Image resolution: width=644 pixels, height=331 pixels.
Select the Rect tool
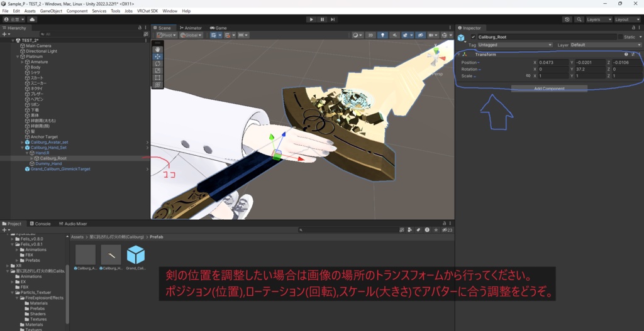click(158, 77)
